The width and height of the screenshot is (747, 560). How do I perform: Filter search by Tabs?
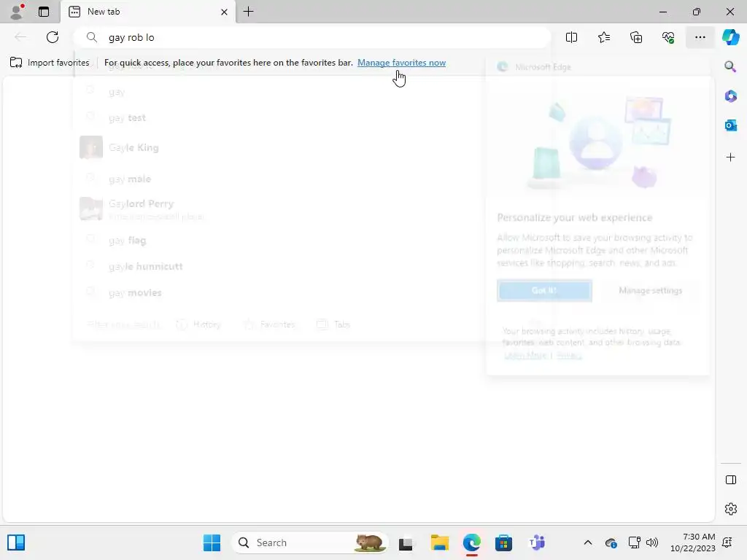333,324
